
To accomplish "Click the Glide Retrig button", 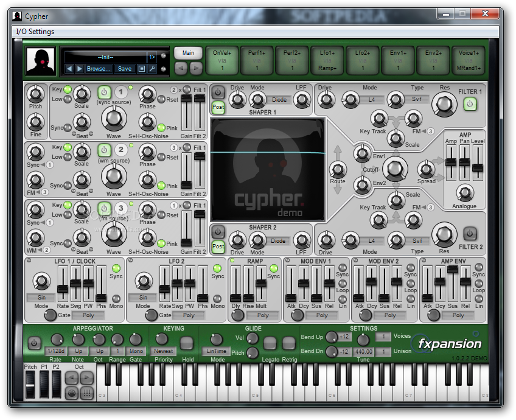I will pyautogui.click(x=289, y=343).
